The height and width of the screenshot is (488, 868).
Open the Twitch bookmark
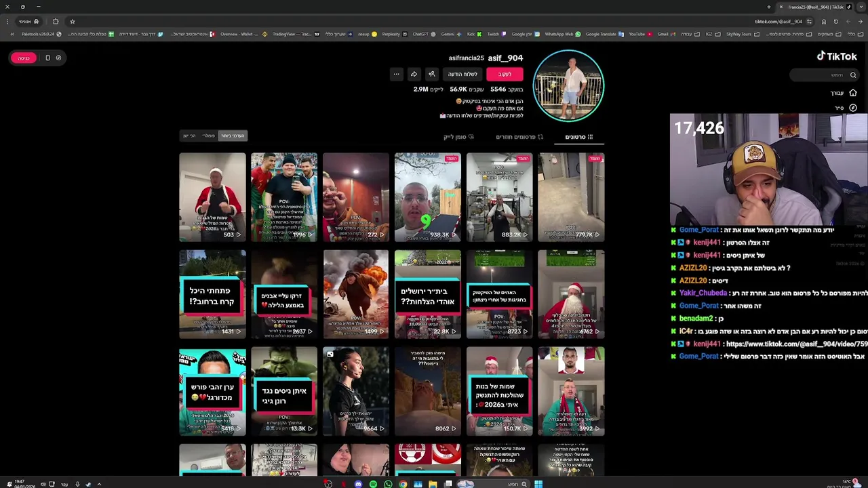496,34
